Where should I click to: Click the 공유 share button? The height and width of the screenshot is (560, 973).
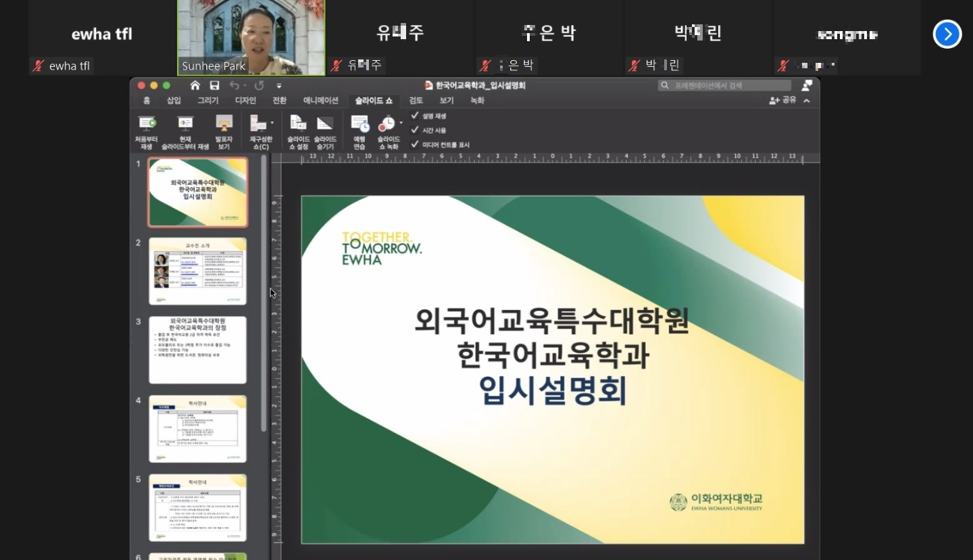coord(783,100)
